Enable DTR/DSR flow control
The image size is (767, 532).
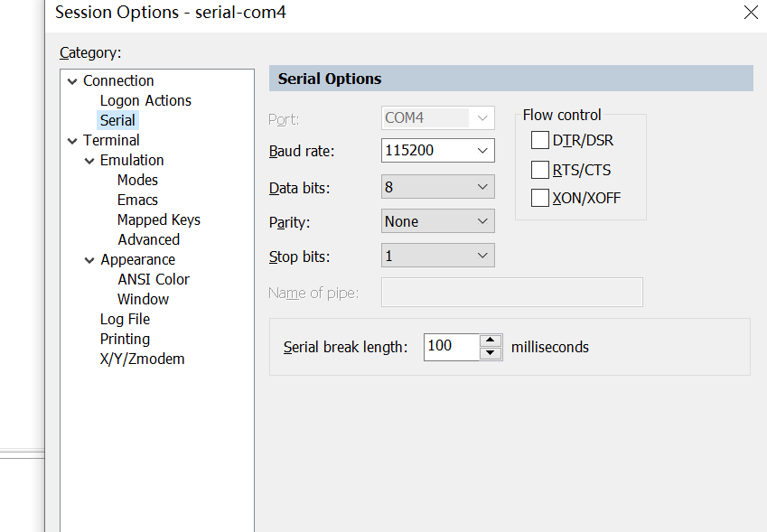click(540, 140)
